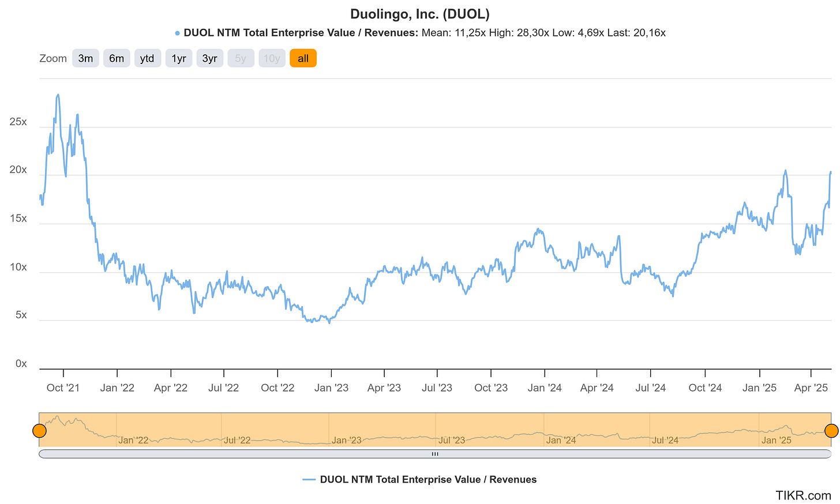The height and width of the screenshot is (504, 840).
Task: Choose the 1yr zoom button
Action: coord(179,58)
